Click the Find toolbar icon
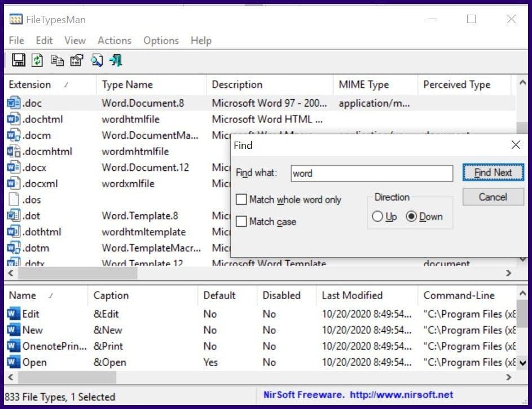Image resolution: width=532 pixels, height=409 pixels. (x=96, y=60)
